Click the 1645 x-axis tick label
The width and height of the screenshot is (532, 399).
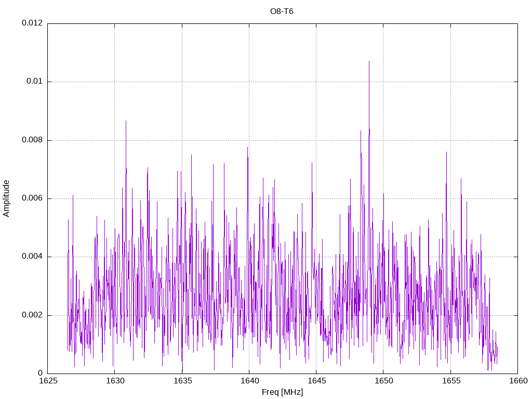tap(316, 381)
